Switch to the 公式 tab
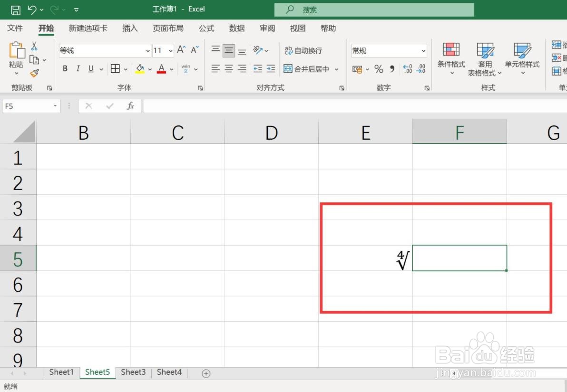This screenshot has width=567, height=392. point(206,28)
